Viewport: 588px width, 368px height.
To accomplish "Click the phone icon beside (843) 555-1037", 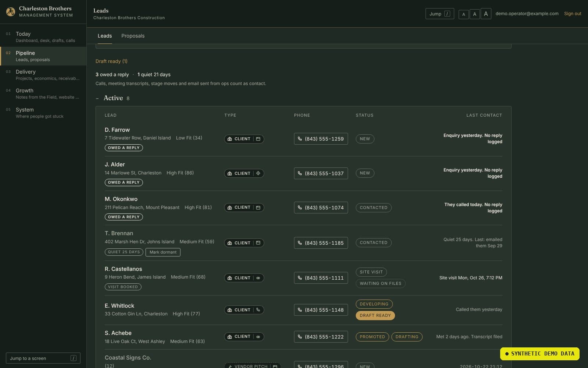I will [x=300, y=173].
